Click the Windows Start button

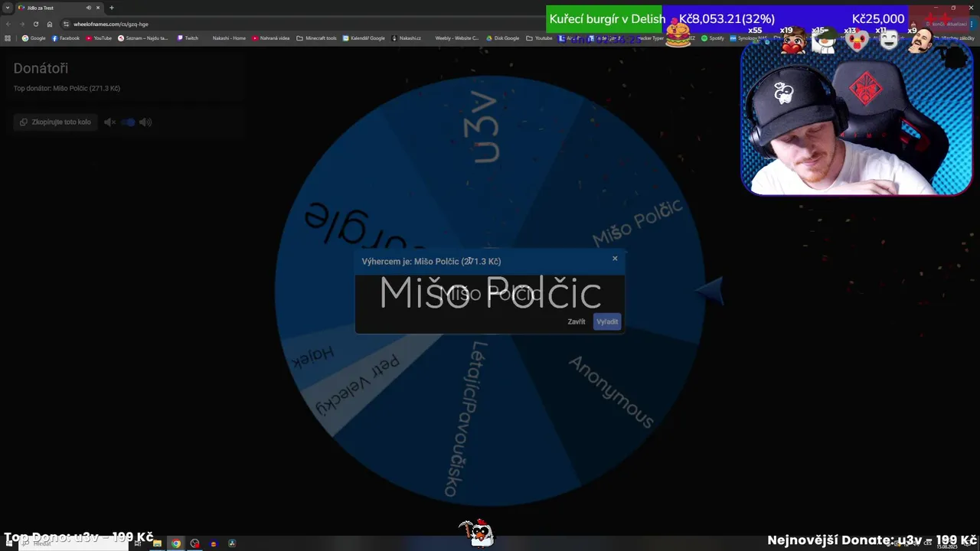point(9,543)
